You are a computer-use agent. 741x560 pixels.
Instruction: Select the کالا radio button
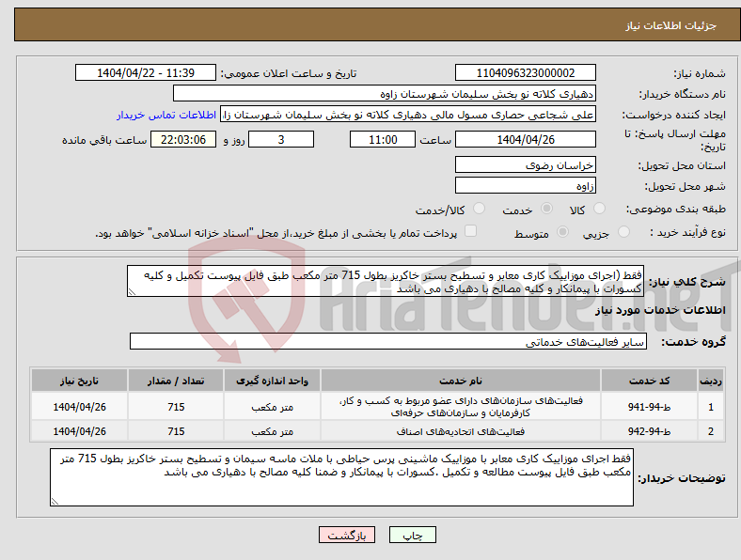coord(599,209)
